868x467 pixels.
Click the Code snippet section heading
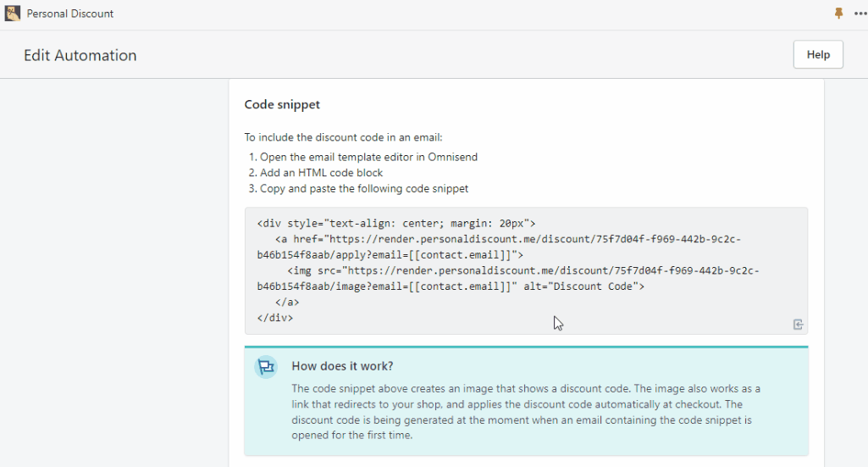pyautogui.click(x=282, y=105)
